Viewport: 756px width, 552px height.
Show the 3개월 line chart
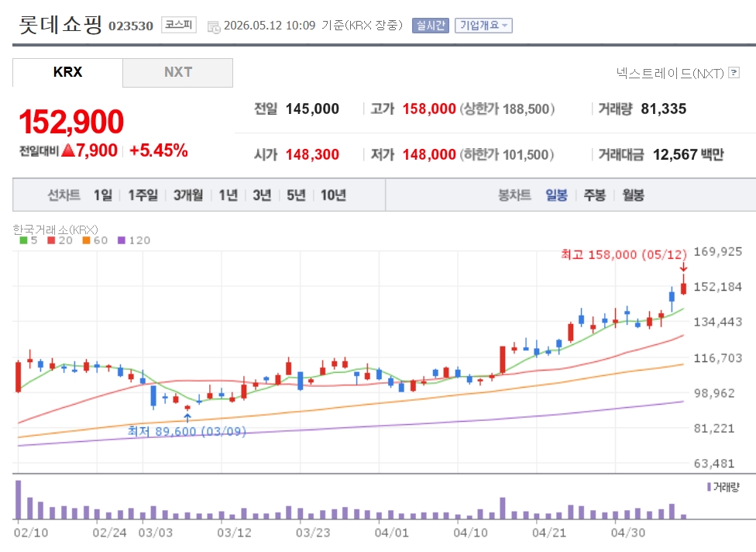pyautogui.click(x=188, y=195)
